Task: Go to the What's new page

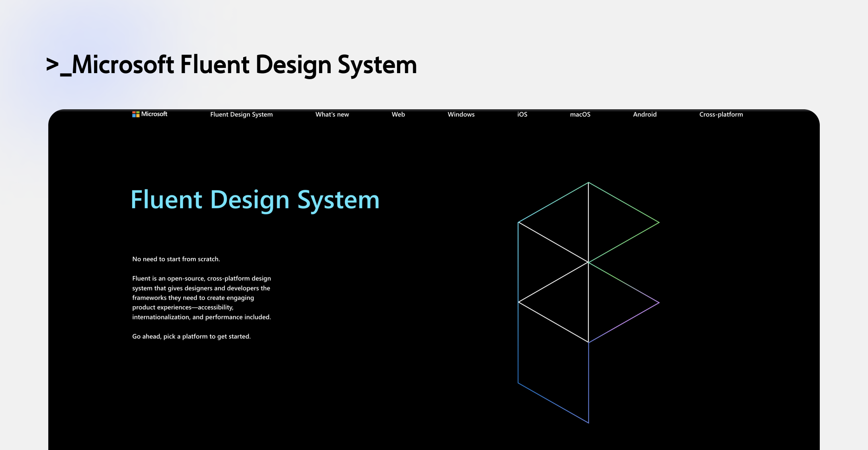Action: click(332, 115)
